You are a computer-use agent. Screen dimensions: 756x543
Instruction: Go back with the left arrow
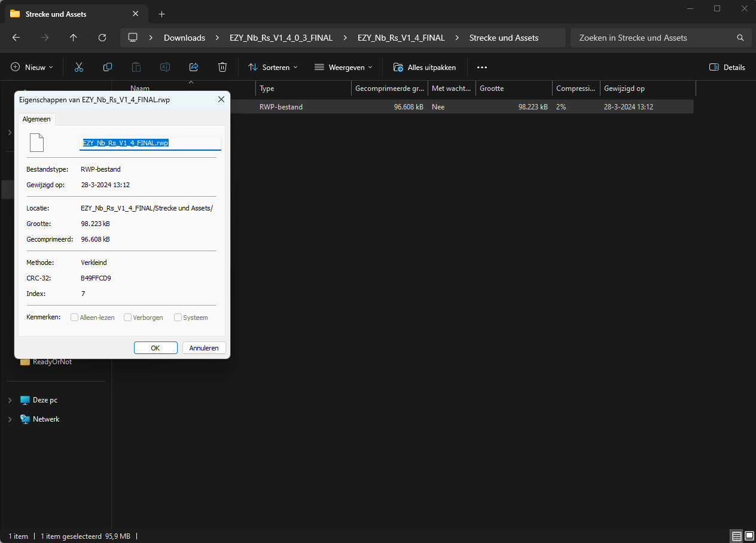[x=16, y=38]
